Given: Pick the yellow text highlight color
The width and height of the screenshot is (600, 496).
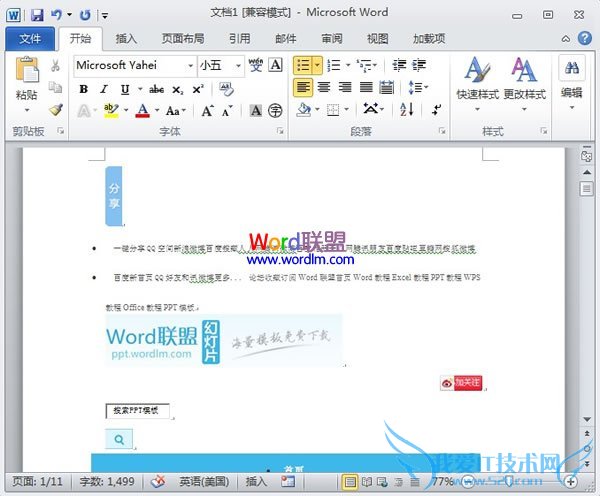Looking at the screenshot, I should (x=111, y=111).
